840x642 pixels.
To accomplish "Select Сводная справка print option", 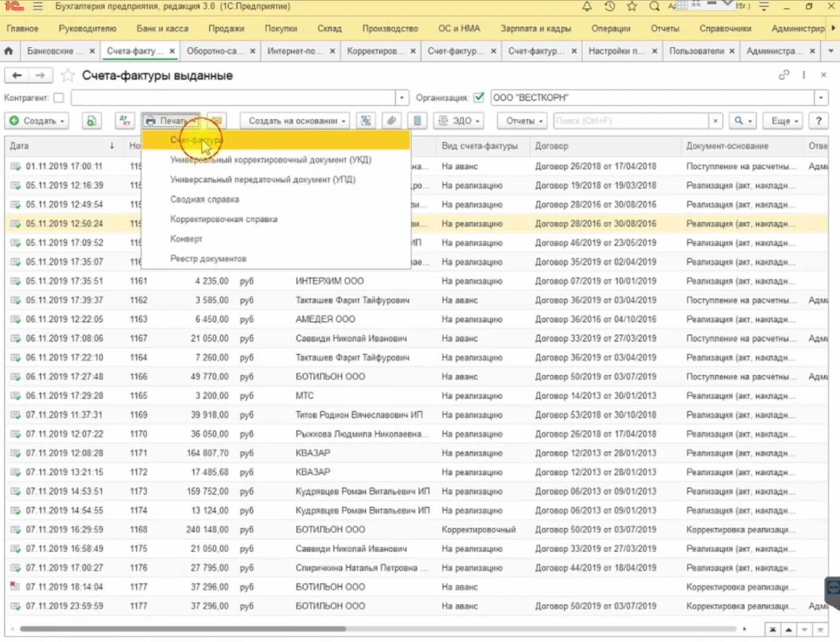I will point(276,199).
